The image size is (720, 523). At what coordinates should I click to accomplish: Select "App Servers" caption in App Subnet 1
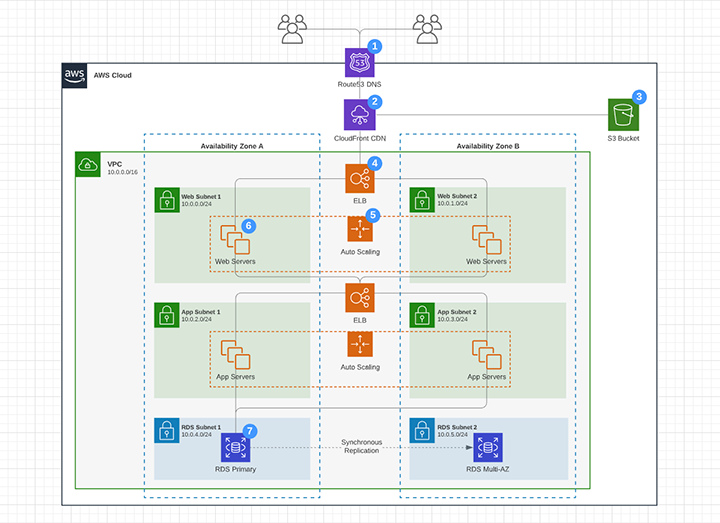coord(236,377)
